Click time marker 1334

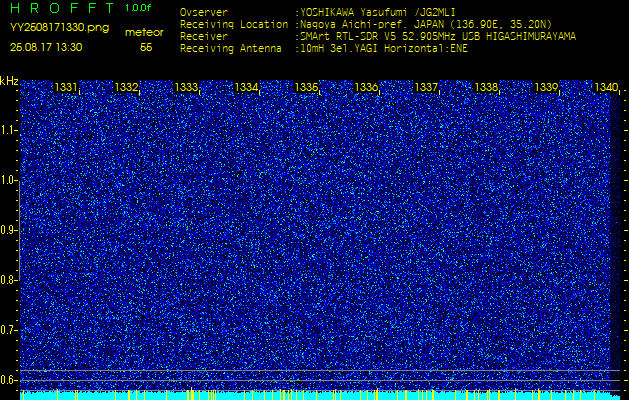tap(246, 87)
